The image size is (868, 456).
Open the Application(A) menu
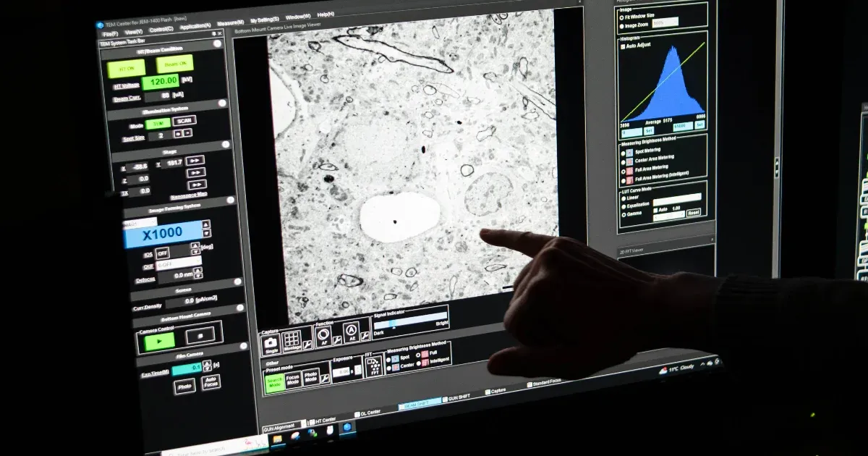195,26
